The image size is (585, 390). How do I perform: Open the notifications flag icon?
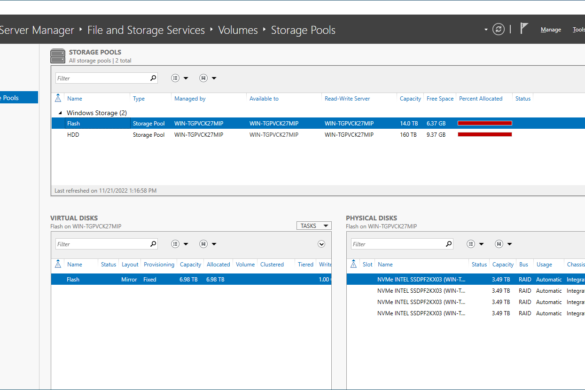coord(524,28)
